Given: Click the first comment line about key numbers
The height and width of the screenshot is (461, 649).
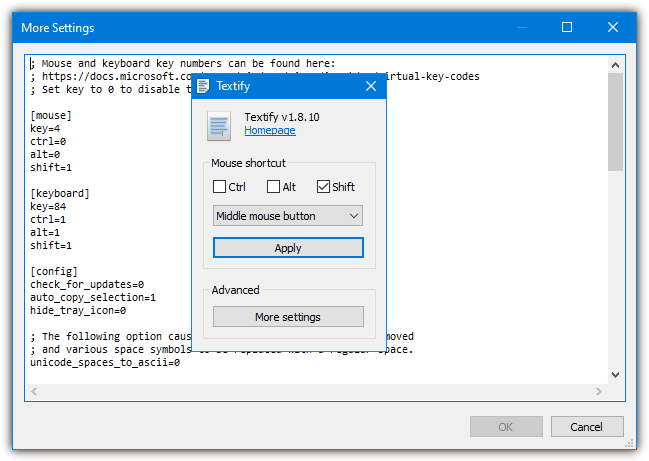Looking at the screenshot, I should pyautogui.click(x=183, y=64).
